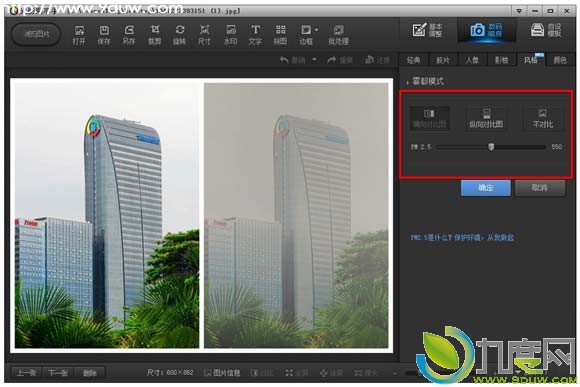580x387 pixels.
Task: Open the 批处理 batch processing tool
Action: click(338, 35)
